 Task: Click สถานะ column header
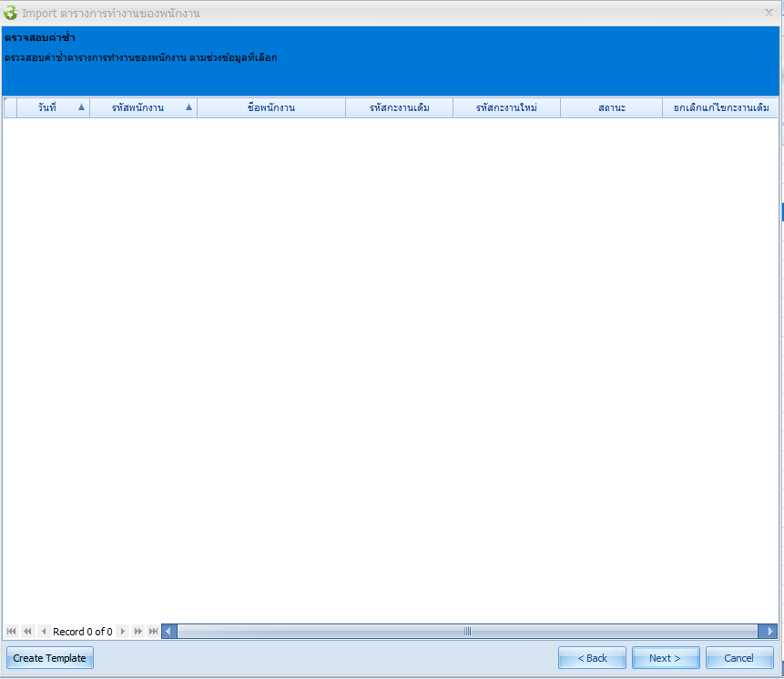[x=612, y=107]
